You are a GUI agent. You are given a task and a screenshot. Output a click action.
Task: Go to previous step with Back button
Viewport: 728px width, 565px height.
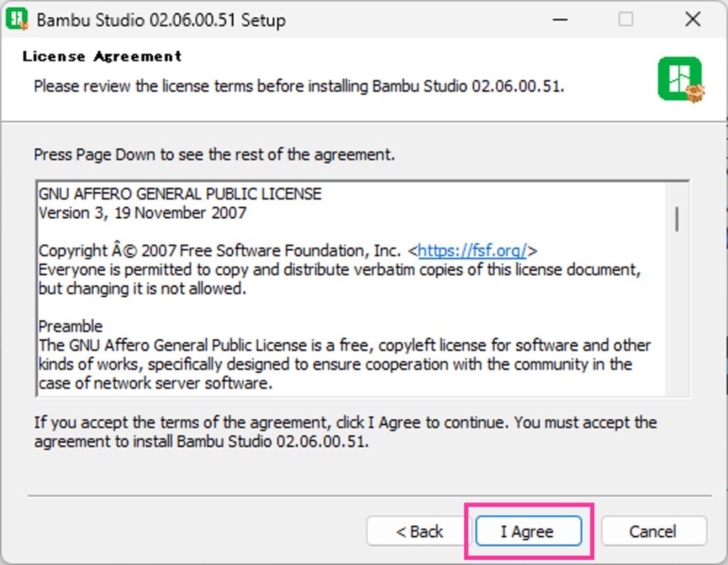tap(419, 532)
